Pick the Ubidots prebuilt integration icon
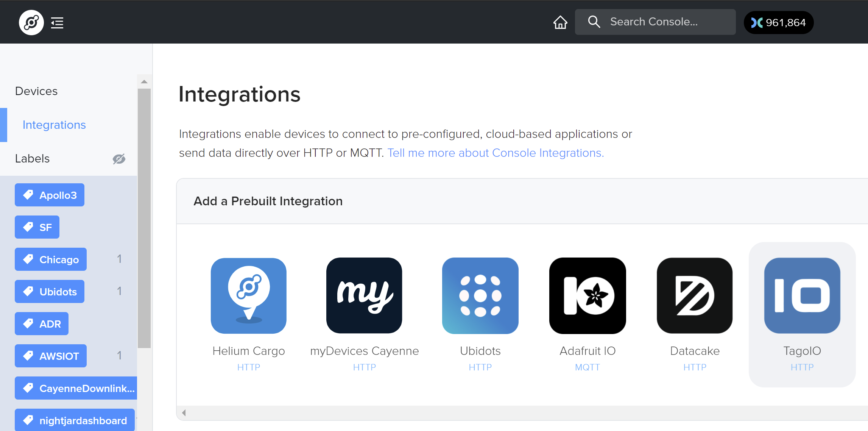Screen dimensions: 868x431 tap(480, 296)
